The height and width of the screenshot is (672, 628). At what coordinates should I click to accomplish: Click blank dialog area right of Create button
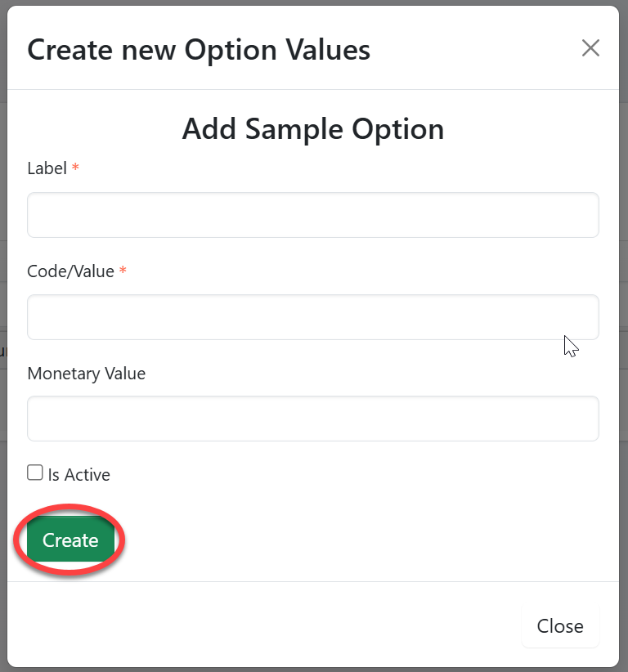click(368, 540)
